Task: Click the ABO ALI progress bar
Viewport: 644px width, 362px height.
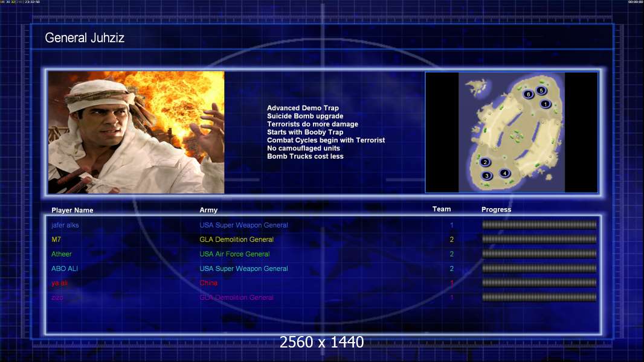Action: [x=539, y=268]
